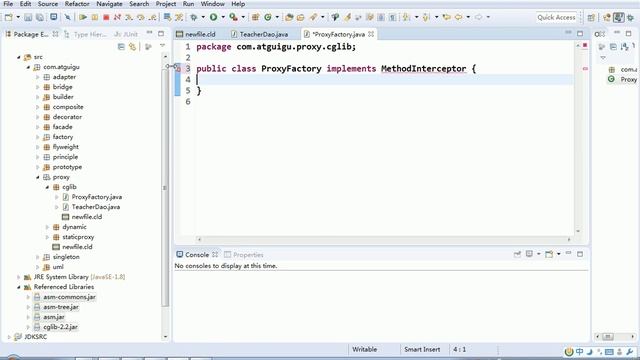Click Link with Editor icon
The width and height of the screenshot is (640, 360).
[x=133, y=47]
